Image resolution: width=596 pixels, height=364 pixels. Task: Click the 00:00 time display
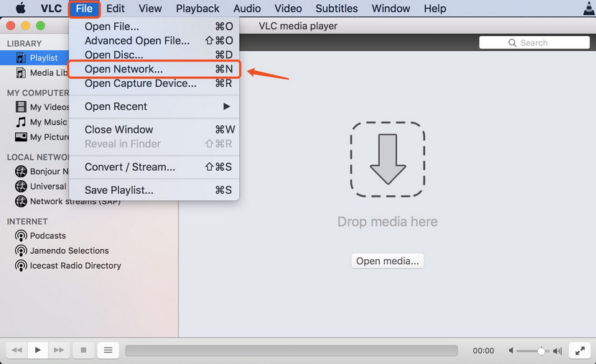coord(483,350)
